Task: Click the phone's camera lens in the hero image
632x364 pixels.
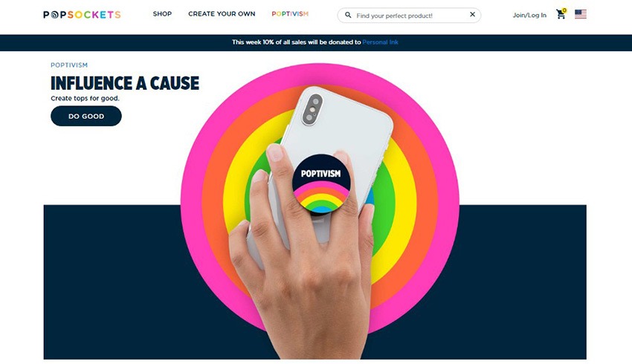Action: pyautogui.click(x=312, y=108)
